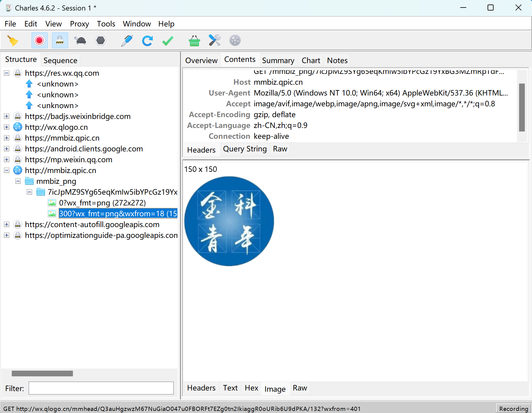The height and width of the screenshot is (413, 532).
Task: Click the broom Clear Session icon
Action: [13, 41]
